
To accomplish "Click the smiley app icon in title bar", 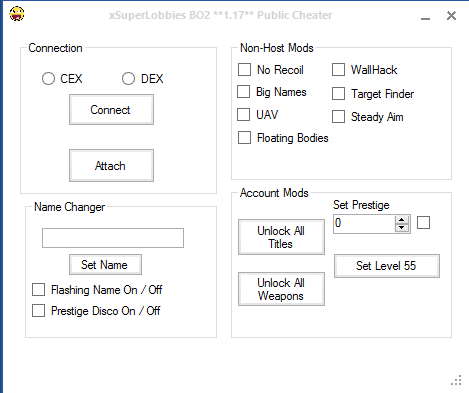I will click(17, 14).
